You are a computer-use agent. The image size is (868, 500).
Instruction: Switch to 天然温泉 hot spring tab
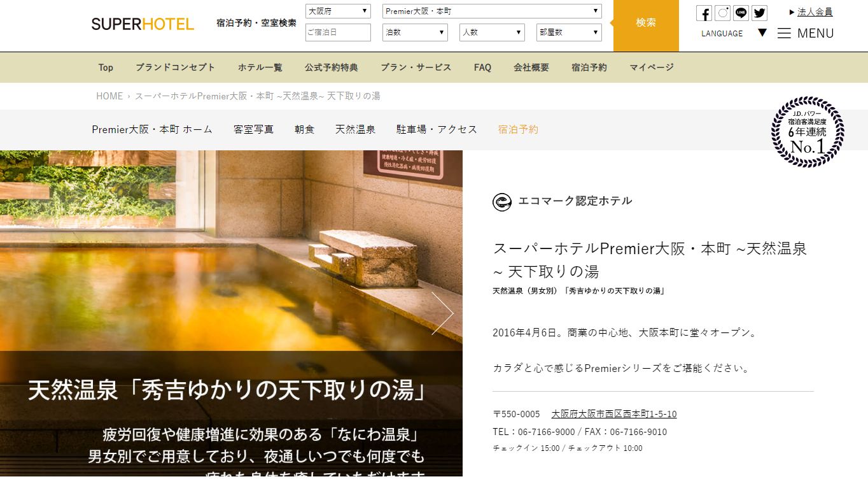click(x=355, y=129)
